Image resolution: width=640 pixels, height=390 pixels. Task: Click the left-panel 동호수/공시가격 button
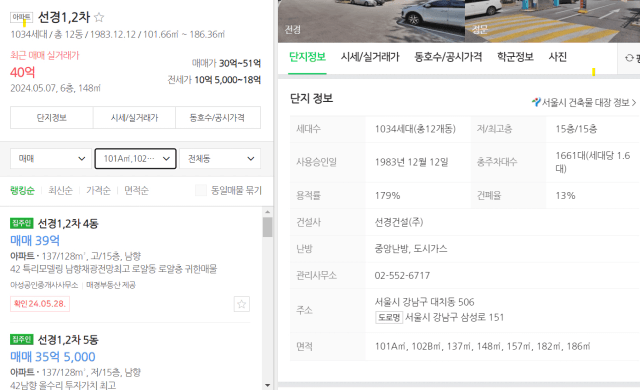[x=218, y=118]
